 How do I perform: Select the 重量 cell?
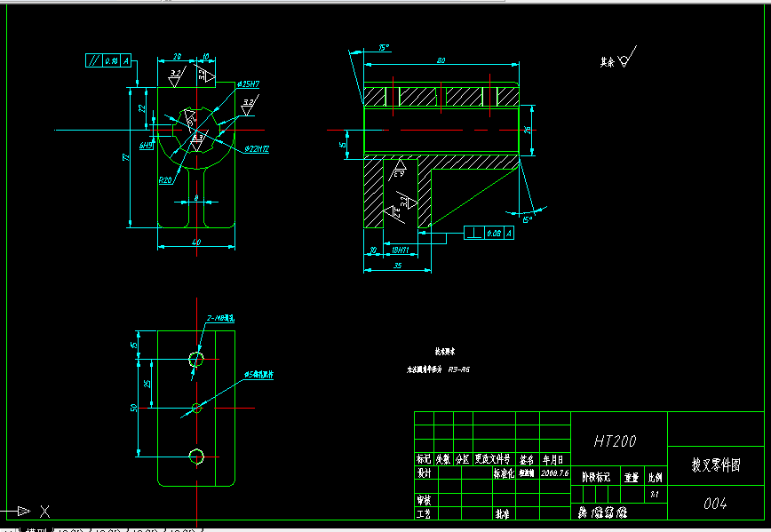point(632,477)
